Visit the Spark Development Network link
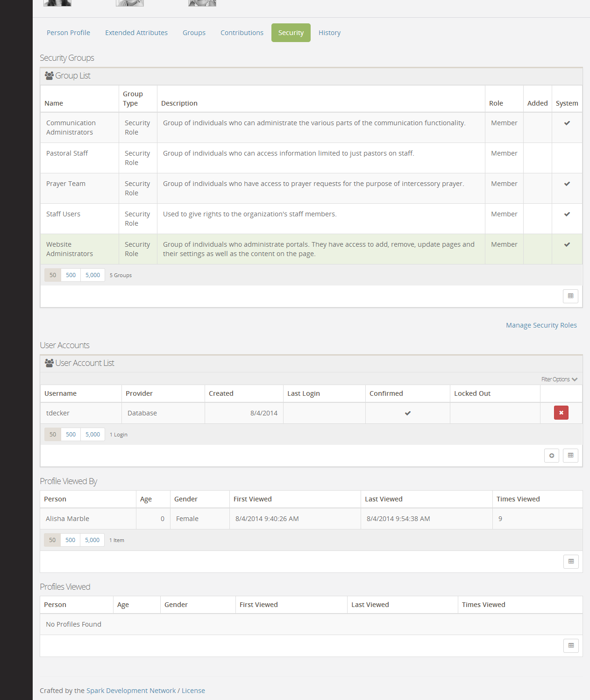Image resolution: width=590 pixels, height=700 pixels. [x=131, y=691]
